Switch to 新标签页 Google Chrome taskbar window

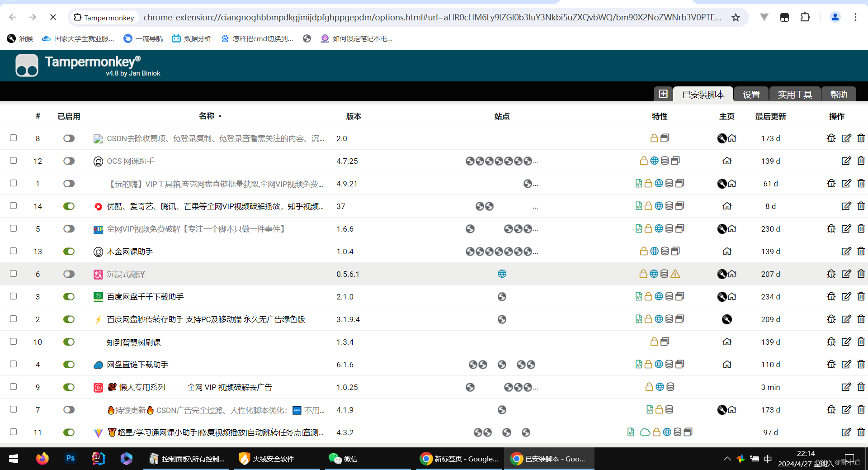click(x=459, y=459)
